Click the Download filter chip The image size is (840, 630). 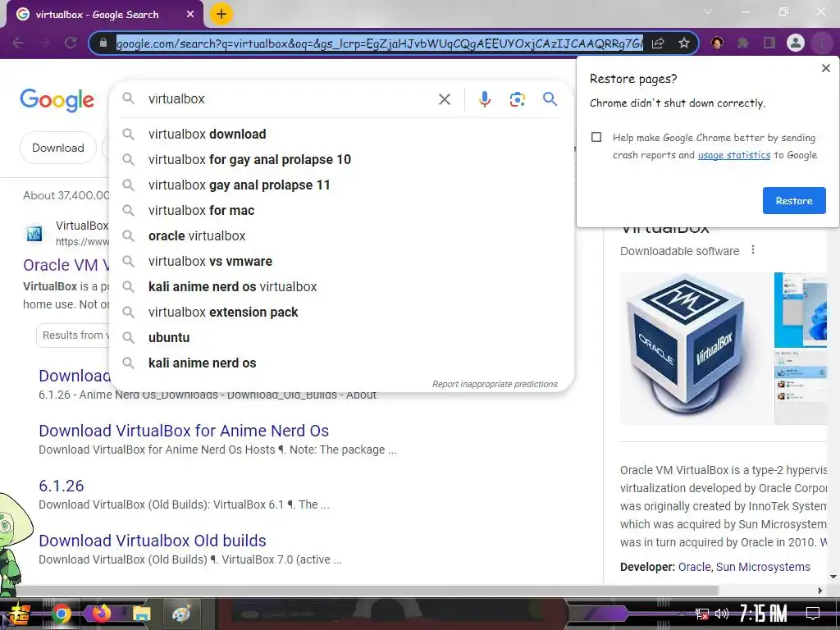(x=58, y=148)
